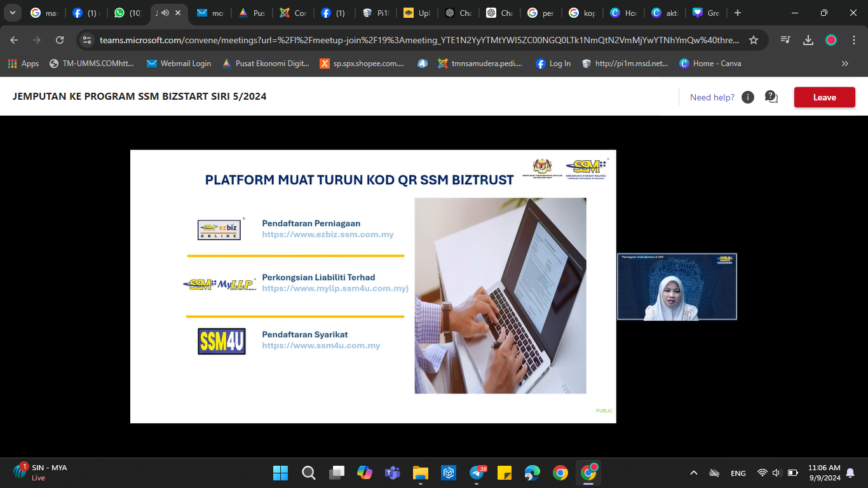
Task: Click the info icon beside Need help
Action: pyautogui.click(x=748, y=97)
